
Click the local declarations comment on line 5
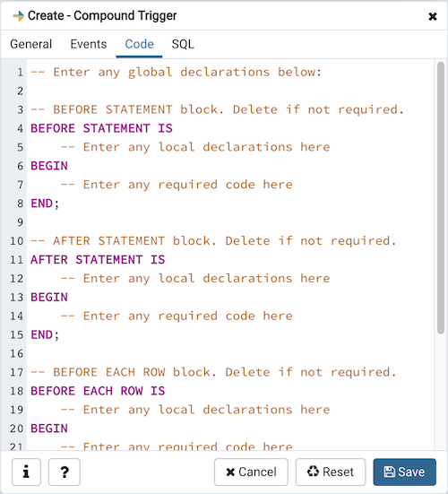195,147
